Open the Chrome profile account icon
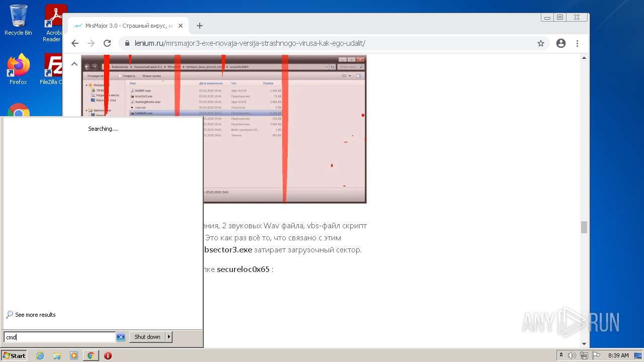 pos(561,43)
